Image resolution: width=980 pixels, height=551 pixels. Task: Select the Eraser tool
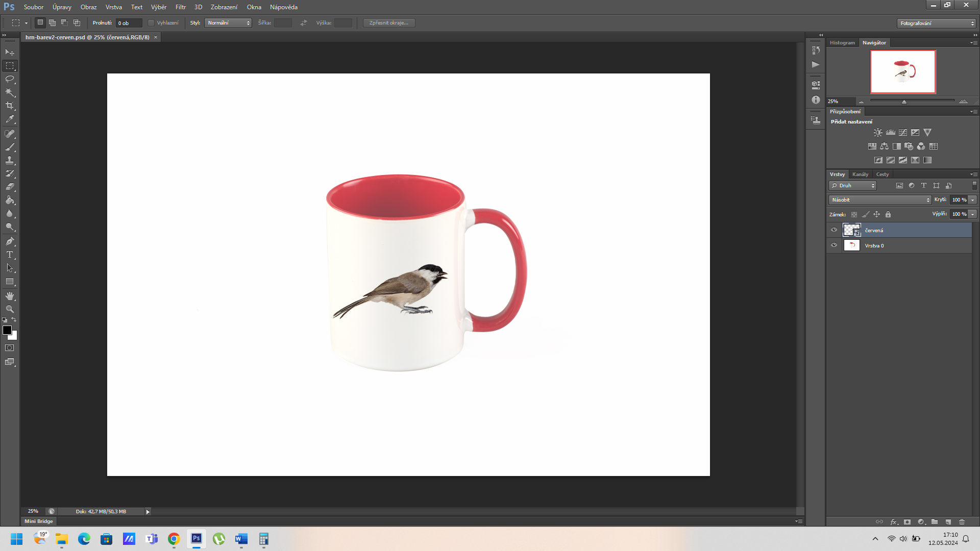[x=10, y=187]
